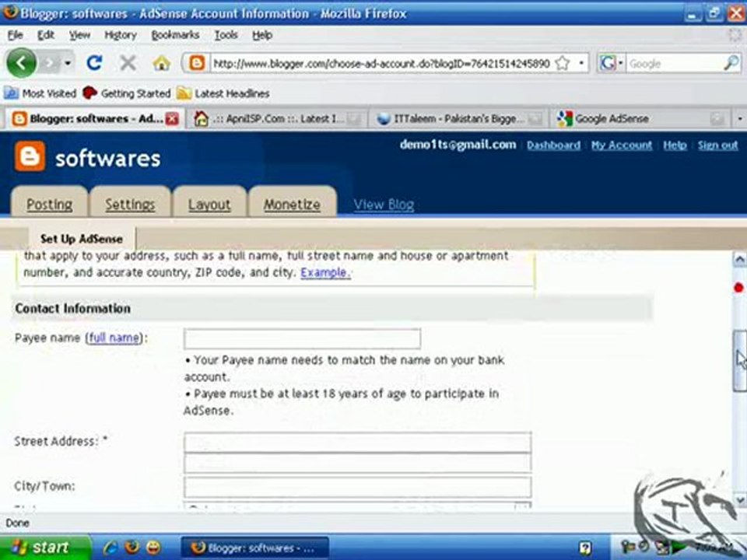
Task: Launch Internet Explorer from quick launch
Action: (x=110, y=548)
